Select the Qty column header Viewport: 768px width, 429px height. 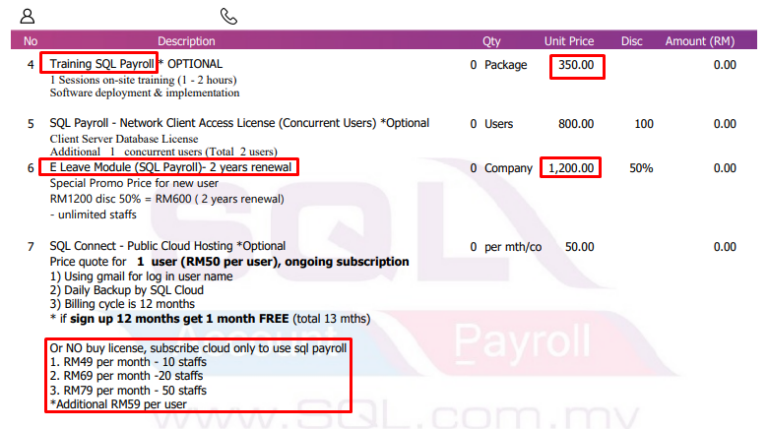[x=491, y=41]
